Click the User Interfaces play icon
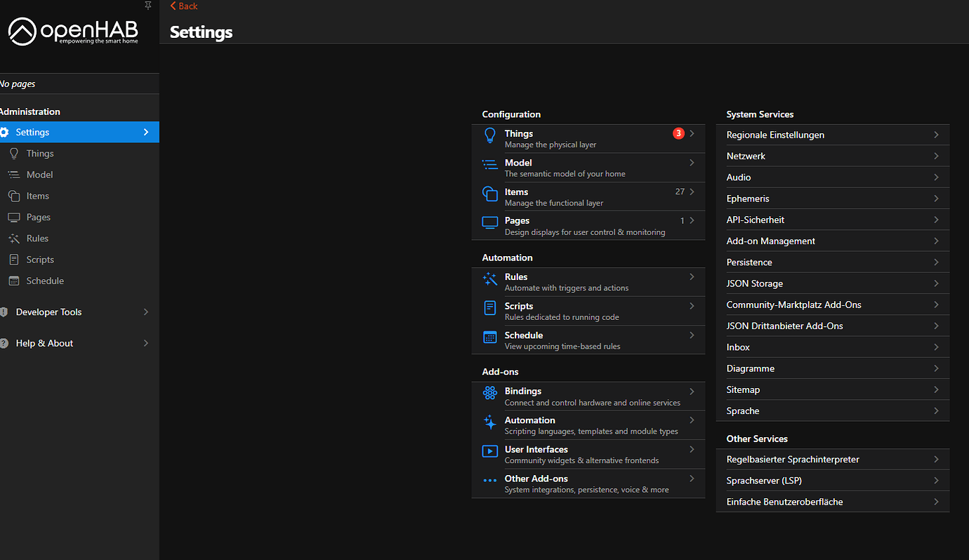 point(489,451)
